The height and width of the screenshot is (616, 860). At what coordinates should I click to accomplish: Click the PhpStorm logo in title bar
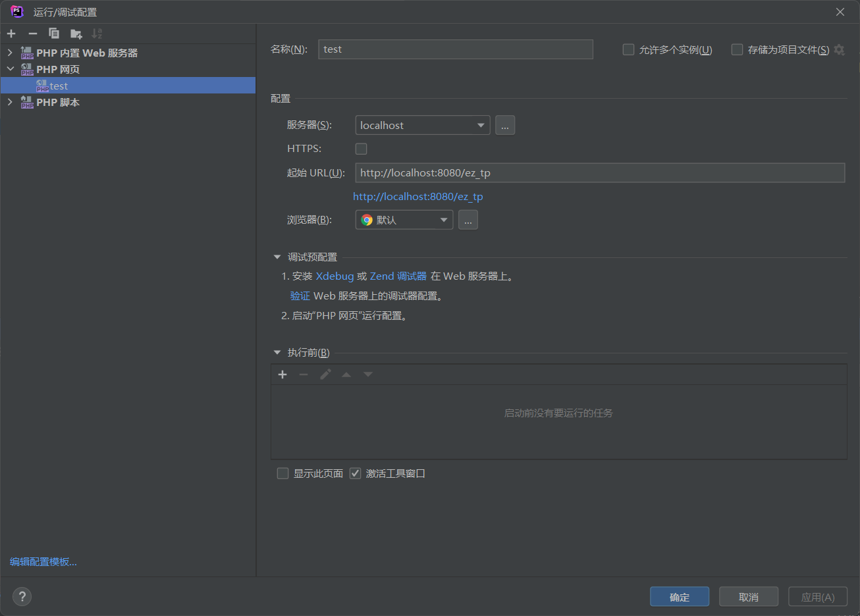click(16, 11)
